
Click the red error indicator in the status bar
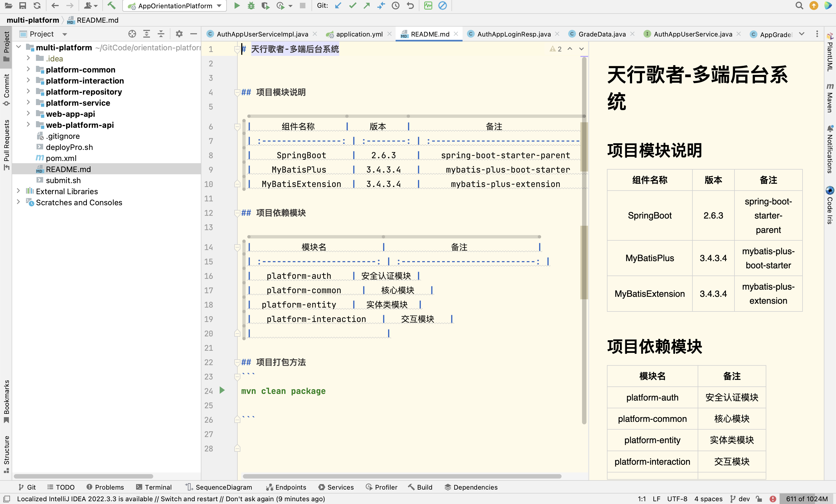pyautogui.click(x=773, y=498)
